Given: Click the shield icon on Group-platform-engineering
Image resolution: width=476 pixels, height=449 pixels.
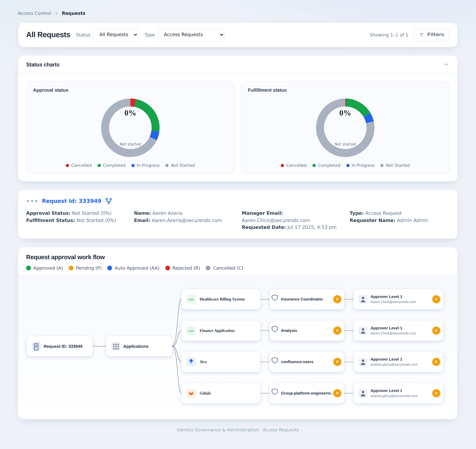Looking at the screenshot, I should click(275, 392).
